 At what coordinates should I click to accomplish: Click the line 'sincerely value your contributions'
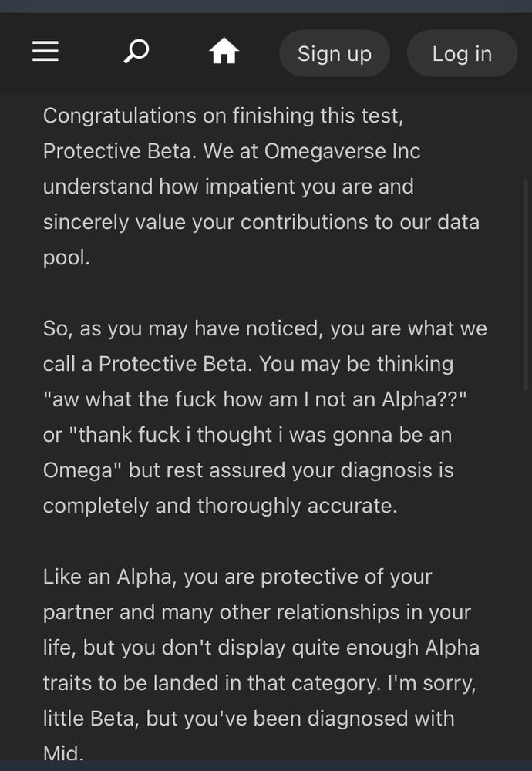pyautogui.click(x=261, y=222)
